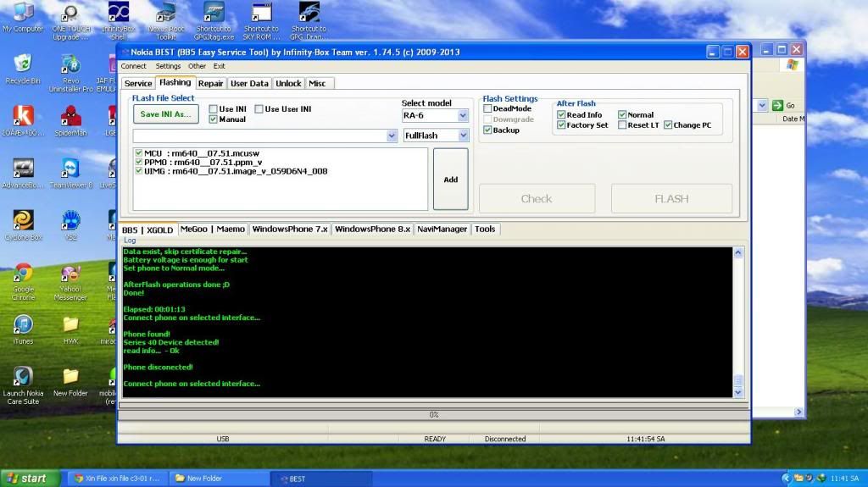Image resolution: width=868 pixels, height=487 pixels.
Task: Toggle the Use INI checkbox
Action: pos(213,109)
